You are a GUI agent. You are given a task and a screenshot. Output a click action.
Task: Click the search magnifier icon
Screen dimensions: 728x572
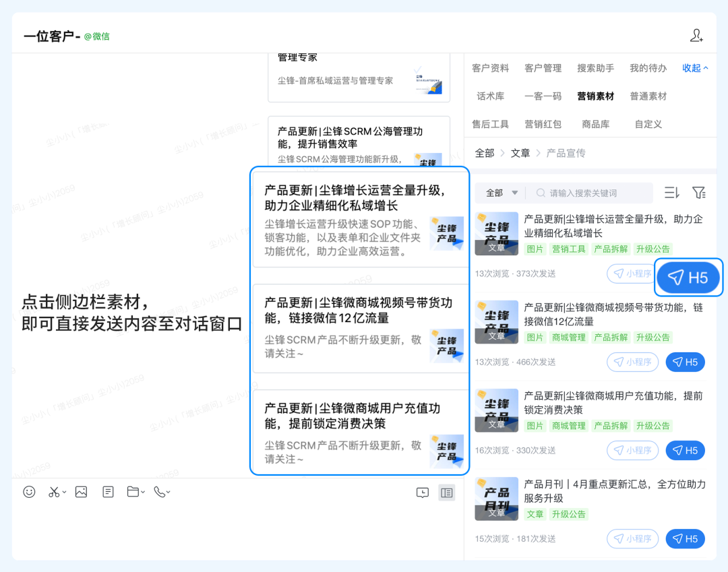(x=541, y=193)
